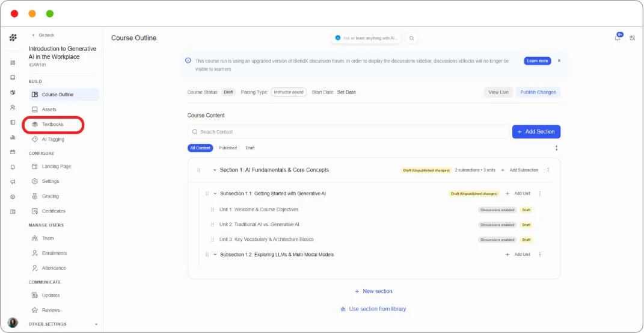This screenshot has width=644, height=333.
Task: Click Add Unit for Subsection 1.2
Action: [518, 255]
